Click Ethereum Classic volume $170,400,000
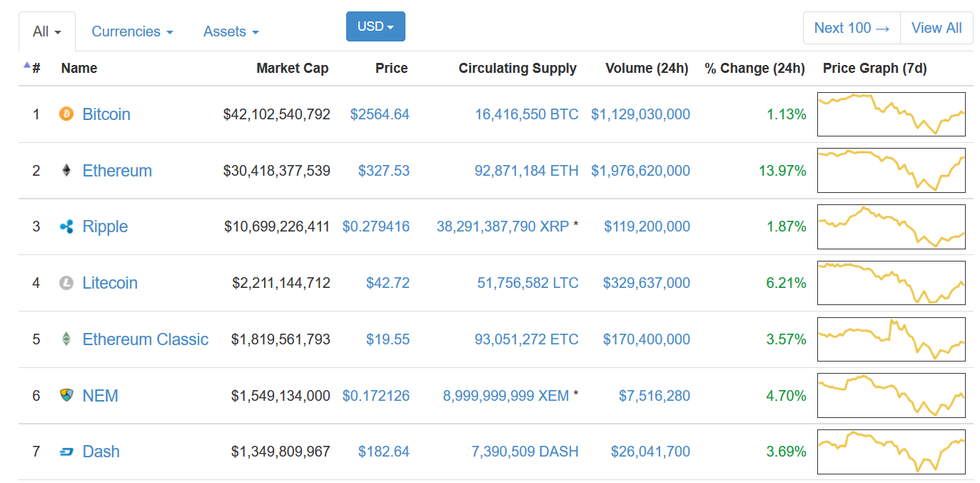 647,339
